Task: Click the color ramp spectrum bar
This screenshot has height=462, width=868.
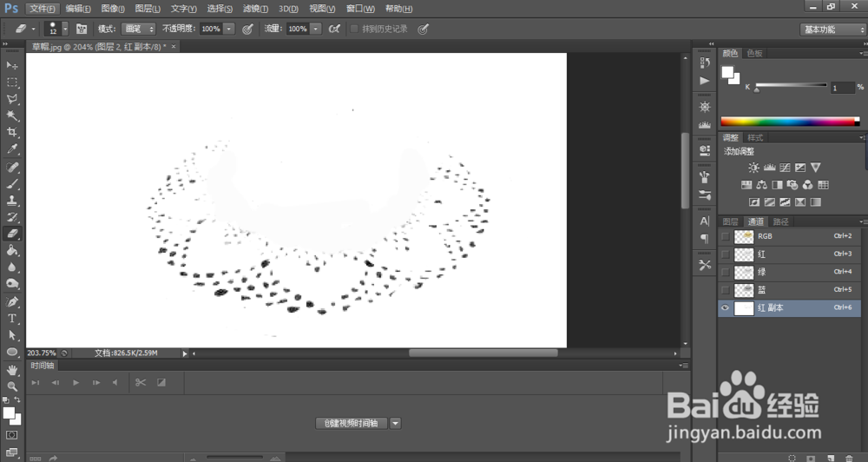Action: click(x=790, y=122)
